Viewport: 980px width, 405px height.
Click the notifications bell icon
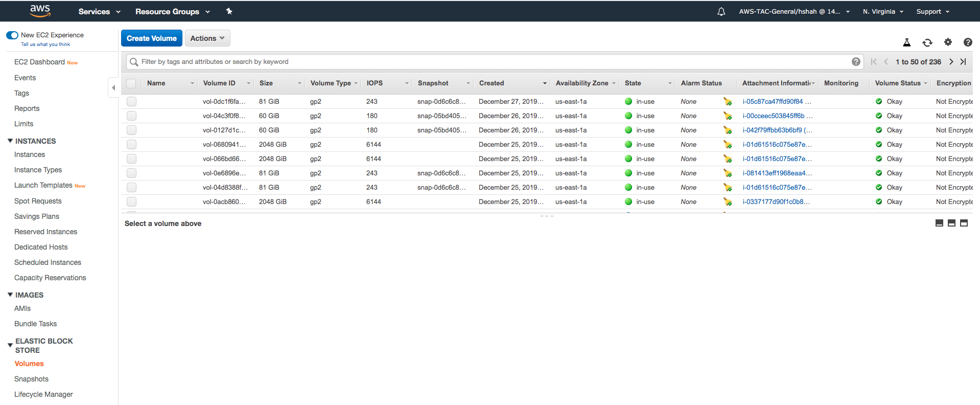click(721, 11)
